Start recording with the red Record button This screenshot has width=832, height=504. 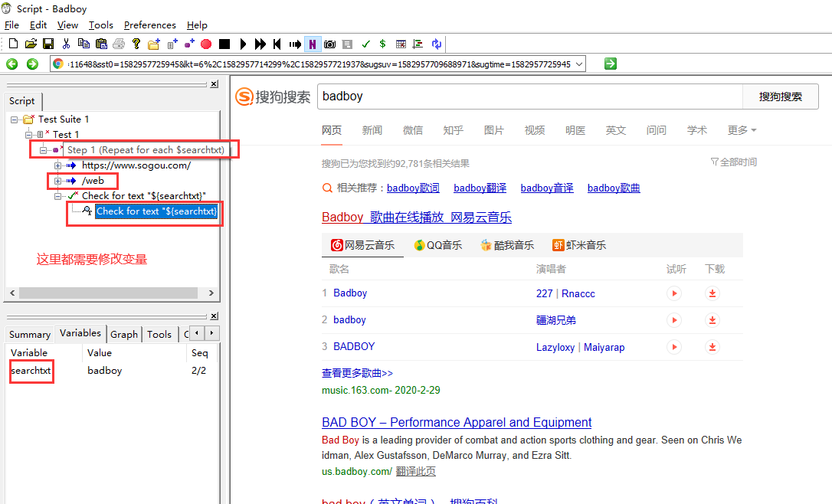click(x=206, y=44)
